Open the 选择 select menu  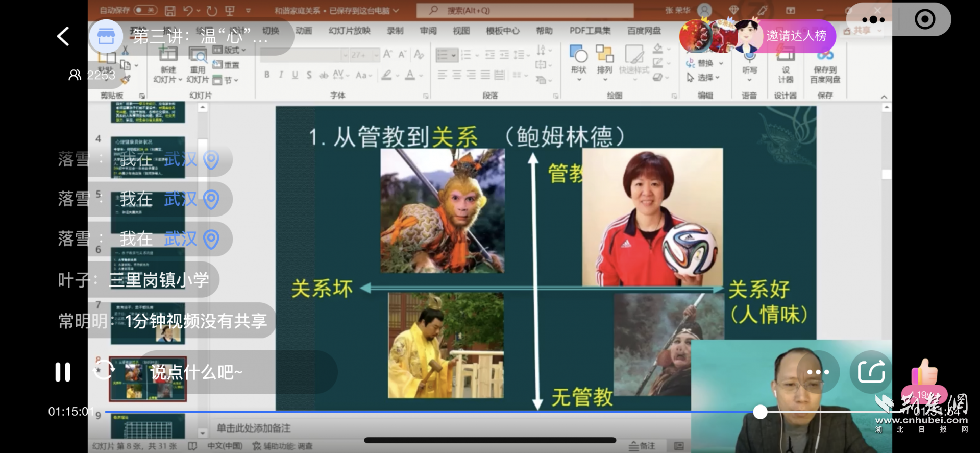[703, 78]
